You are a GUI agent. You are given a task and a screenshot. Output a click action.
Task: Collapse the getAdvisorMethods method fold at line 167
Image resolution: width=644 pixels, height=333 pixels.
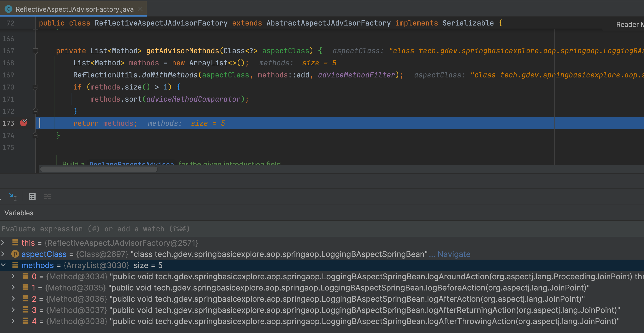pyautogui.click(x=35, y=51)
